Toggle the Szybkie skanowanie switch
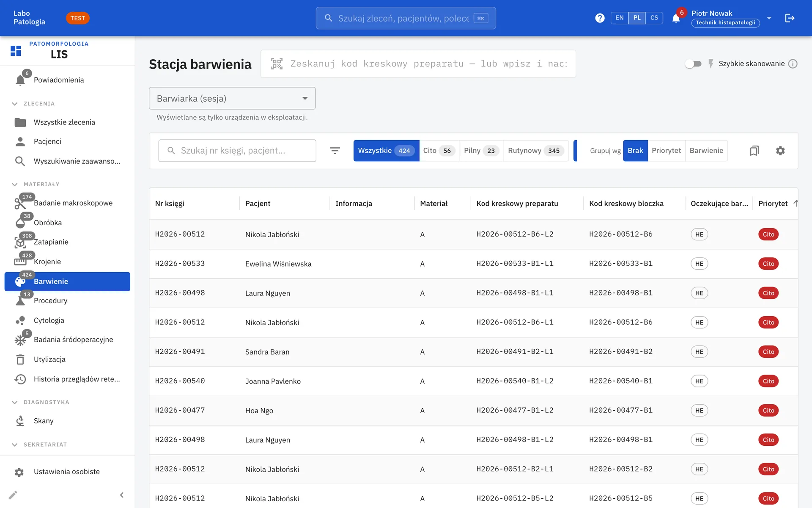Image resolution: width=812 pixels, height=508 pixels. [693, 64]
